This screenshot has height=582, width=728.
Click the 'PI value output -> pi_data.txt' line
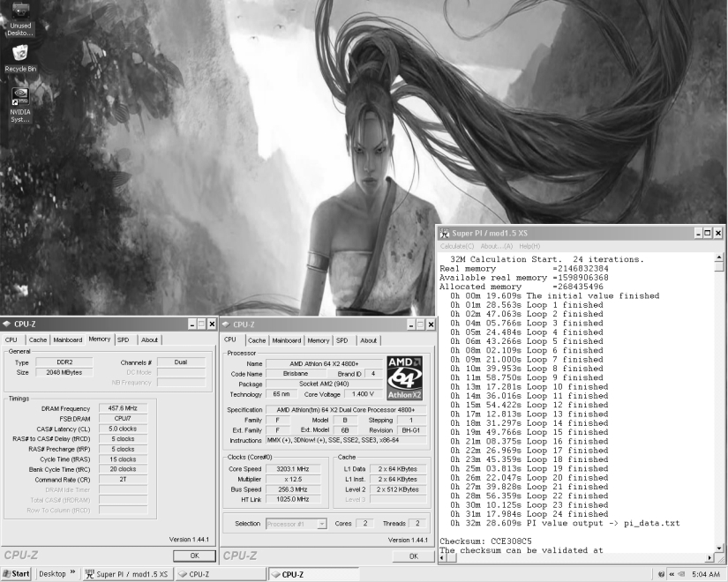(x=565, y=523)
